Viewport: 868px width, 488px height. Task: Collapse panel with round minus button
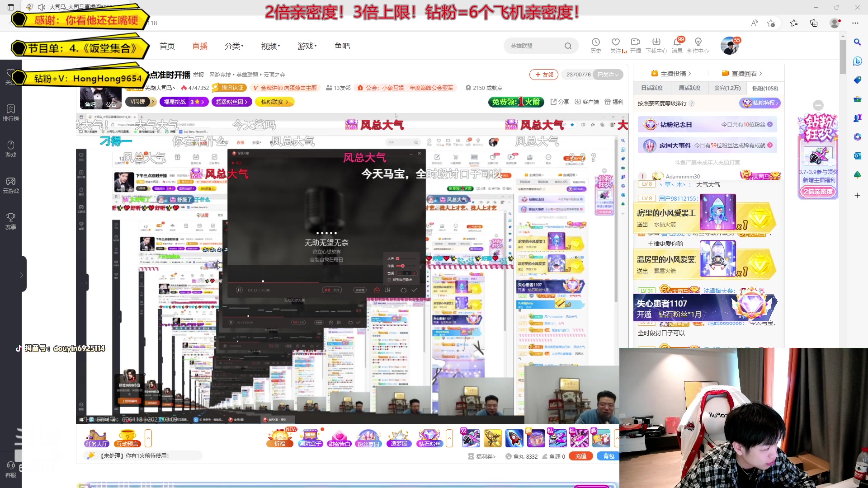(x=818, y=105)
